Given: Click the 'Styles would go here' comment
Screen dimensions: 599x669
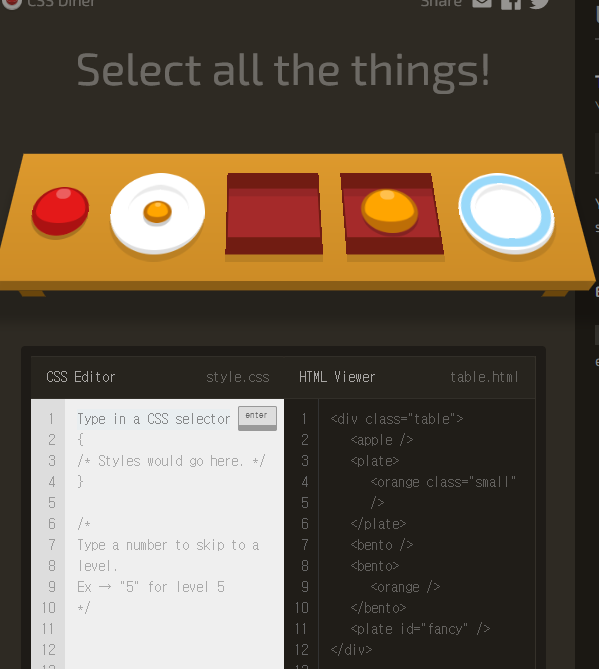Looking at the screenshot, I should (171, 461).
